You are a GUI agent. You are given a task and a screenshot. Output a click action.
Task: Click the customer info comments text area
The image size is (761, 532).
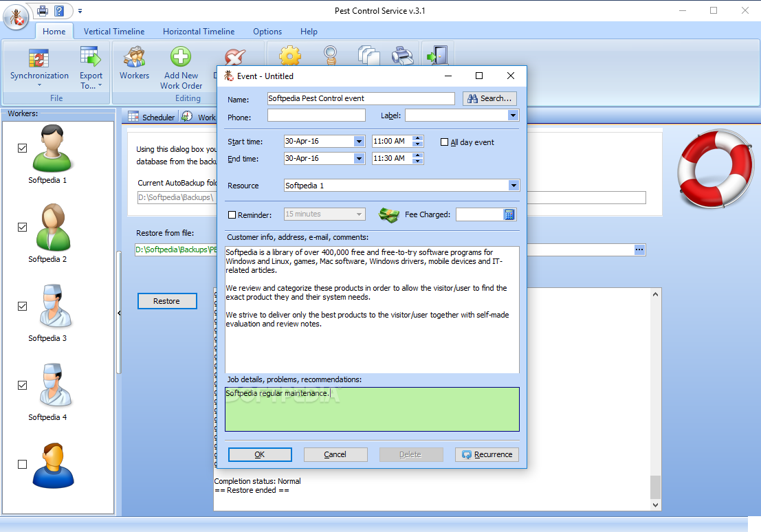[372, 310]
